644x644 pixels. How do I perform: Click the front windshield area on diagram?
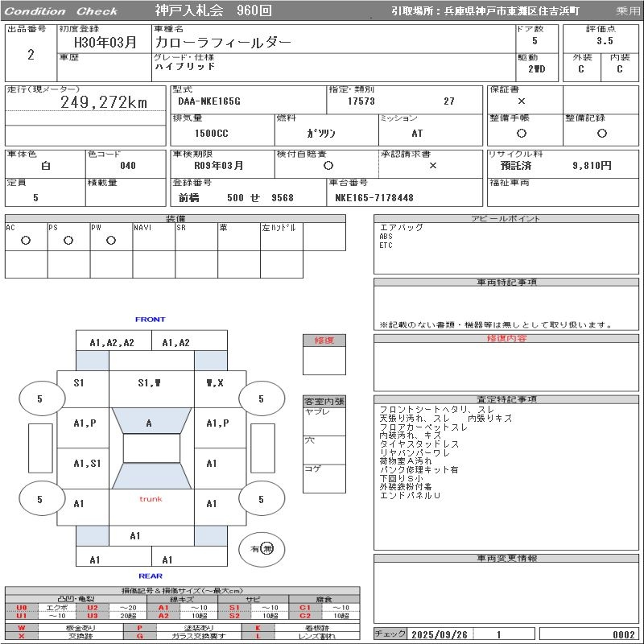click(x=149, y=423)
